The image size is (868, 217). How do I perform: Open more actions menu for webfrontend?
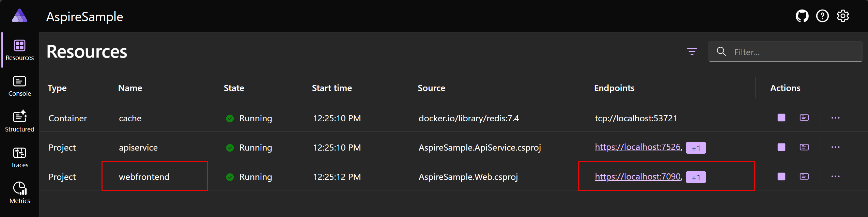pos(835,176)
